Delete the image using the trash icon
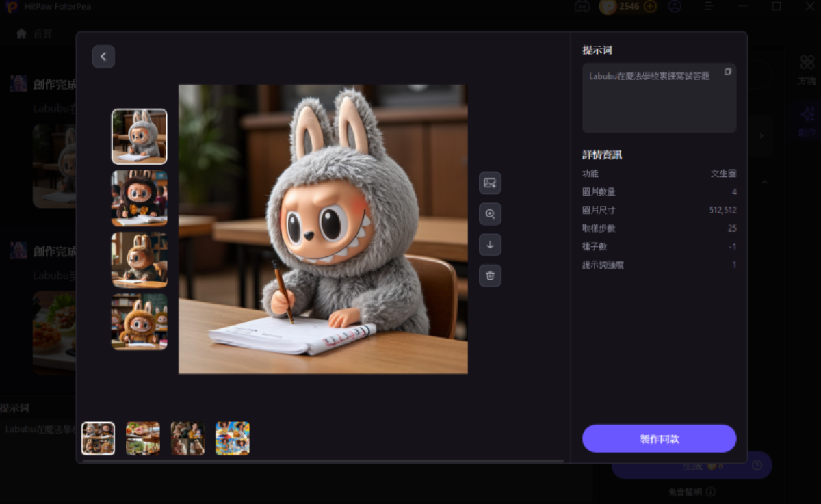Viewport: 821px width, 504px height. tap(490, 276)
